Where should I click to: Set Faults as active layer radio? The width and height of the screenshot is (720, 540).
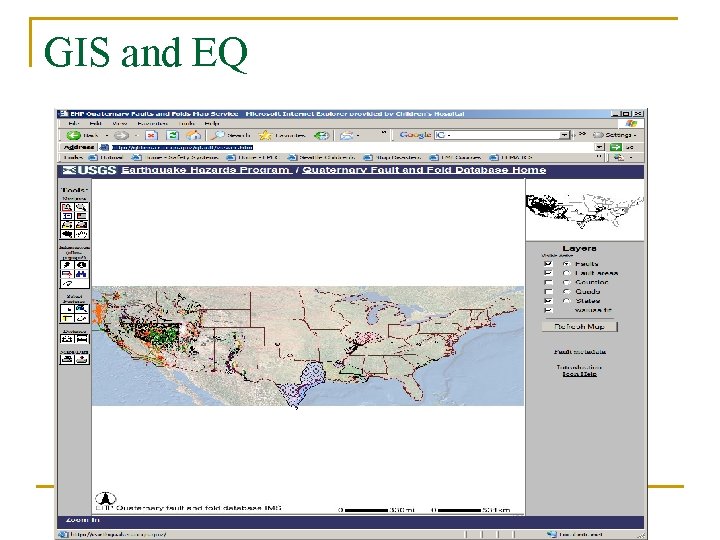(567, 264)
